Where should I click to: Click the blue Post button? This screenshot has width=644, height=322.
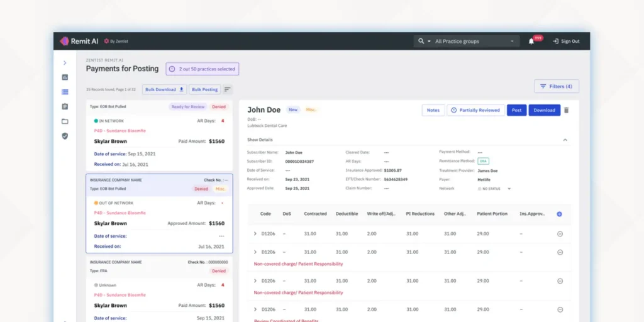point(516,110)
